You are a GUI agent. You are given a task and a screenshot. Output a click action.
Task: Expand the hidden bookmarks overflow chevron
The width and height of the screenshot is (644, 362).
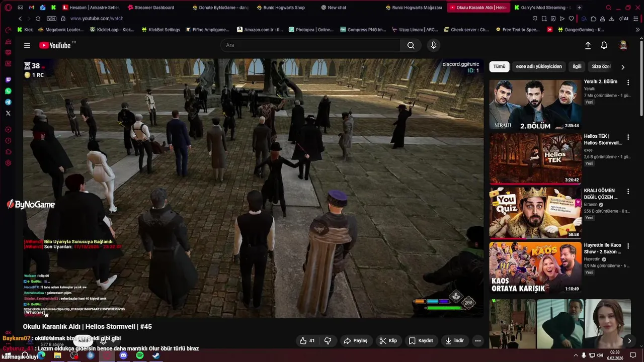pos(638,30)
